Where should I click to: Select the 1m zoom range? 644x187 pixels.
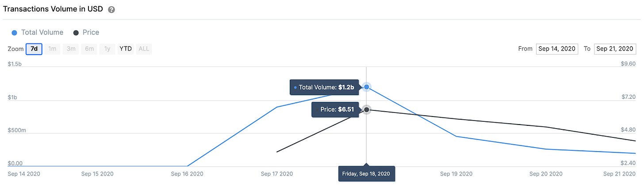tap(52, 49)
